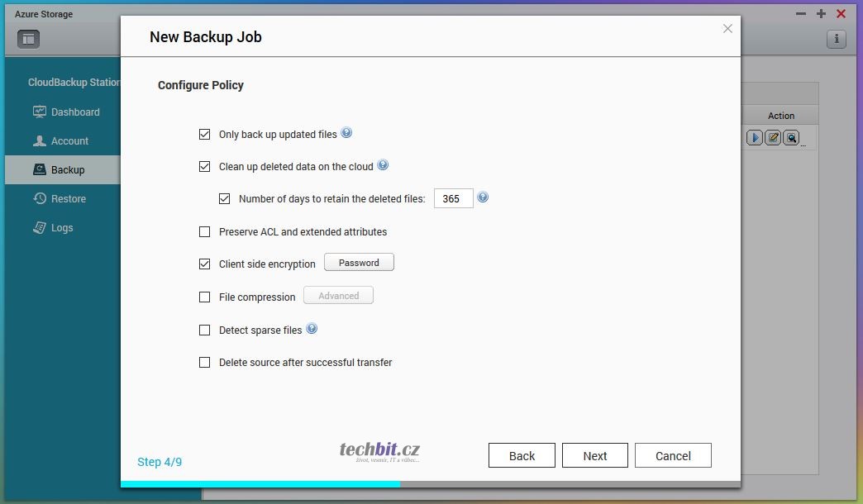This screenshot has height=504, width=863.
Task: Click the edit job pencil icon
Action: tap(773, 138)
